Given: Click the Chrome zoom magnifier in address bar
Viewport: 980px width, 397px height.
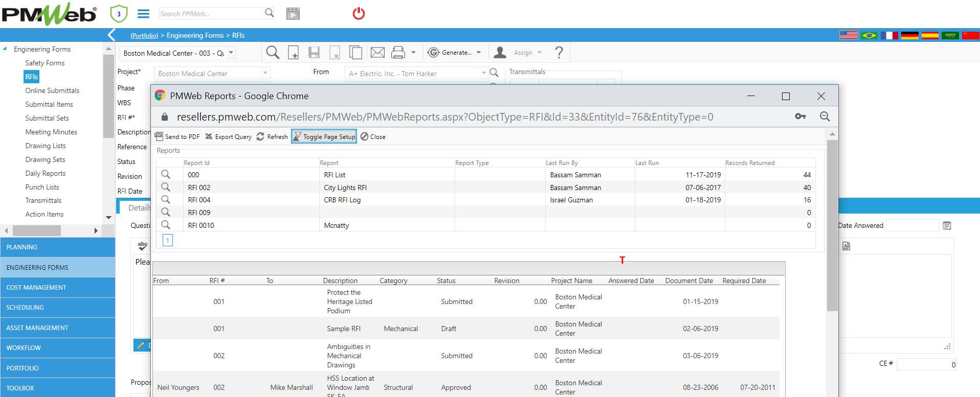Looking at the screenshot, I should click(x=825, y=116).
